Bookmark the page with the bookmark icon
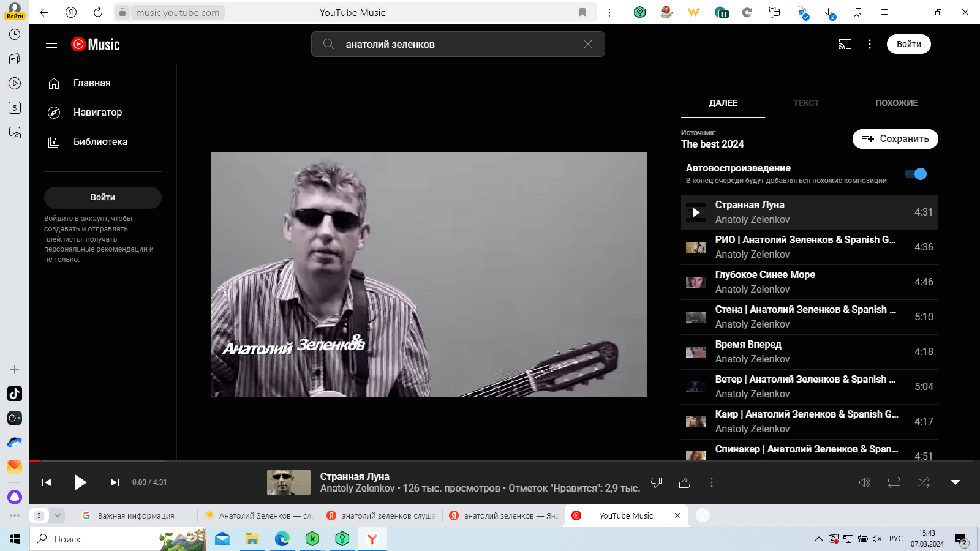The image size is (980, 551). tap(582, 12)
